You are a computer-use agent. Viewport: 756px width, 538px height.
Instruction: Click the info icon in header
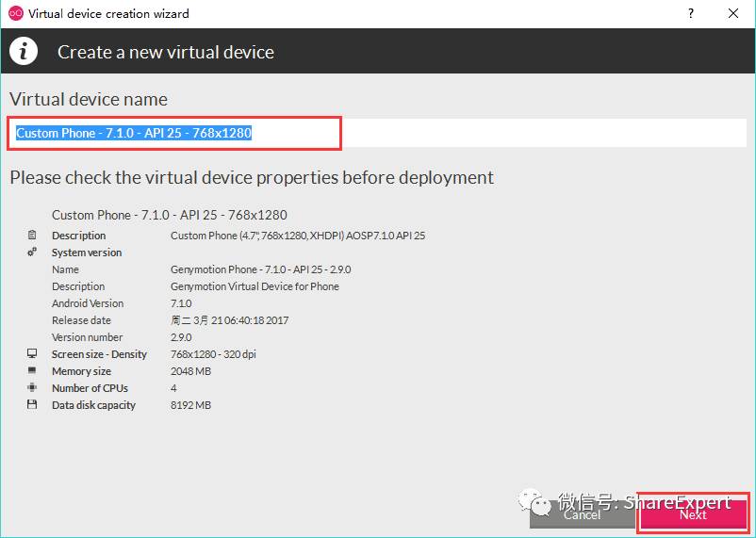click(x=24, y=51)
